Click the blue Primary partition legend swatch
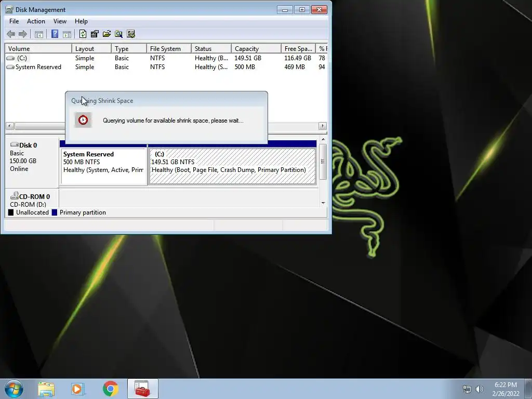Image resolution: width=532 pixels, height=399 pixels. [x=54, y=212]
